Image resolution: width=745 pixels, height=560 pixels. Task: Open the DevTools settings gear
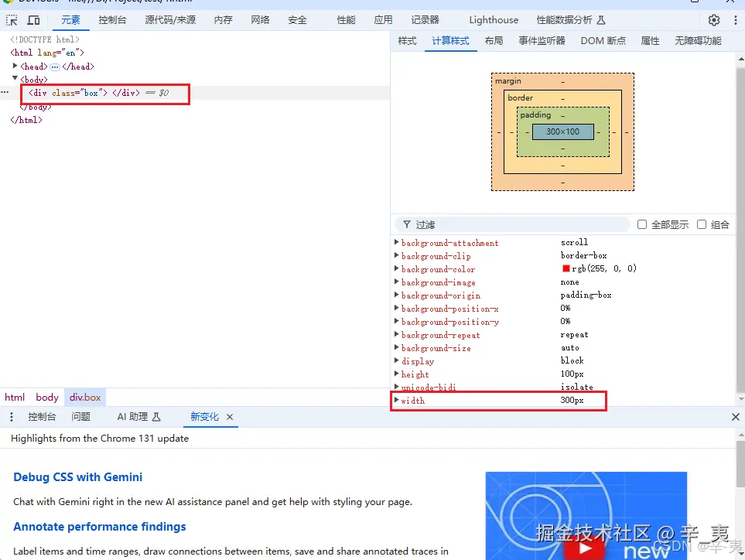(x=713, y=19)
